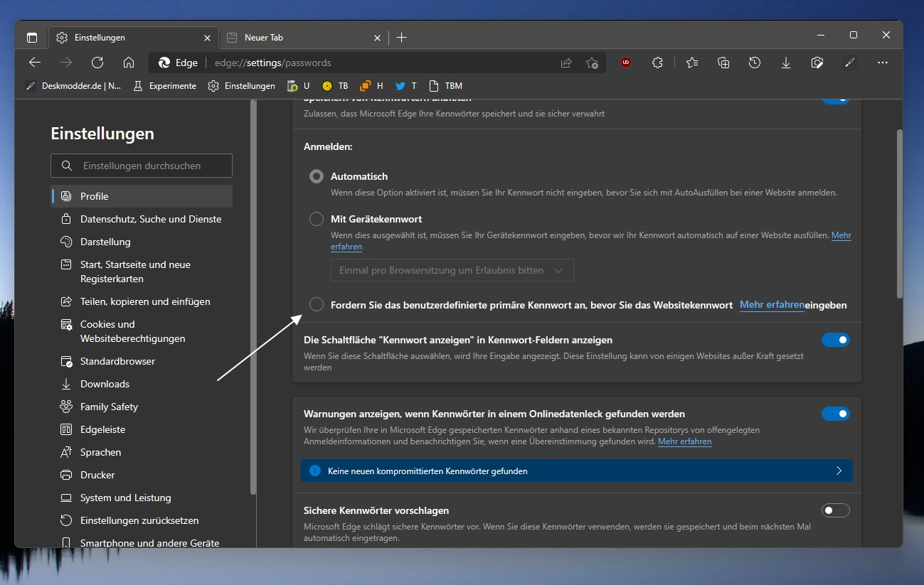Click Mehr erfahren link for Gerätekennwort
Screen dimensions: 924x585
click(841, 235)
